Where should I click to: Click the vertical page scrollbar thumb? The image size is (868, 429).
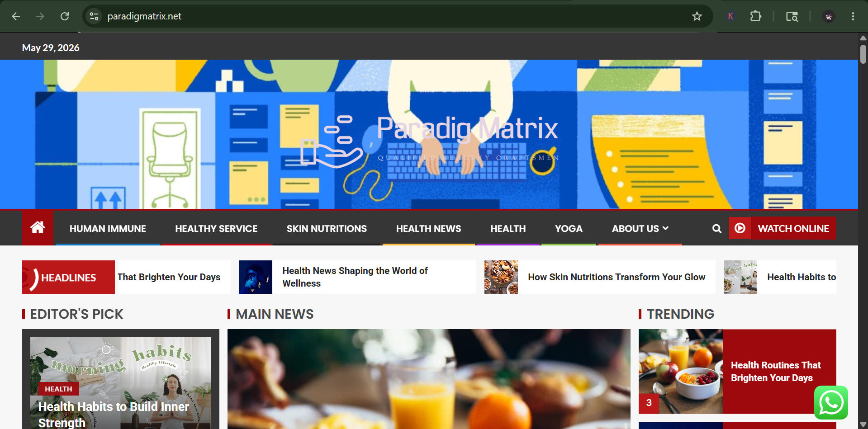pyautogui.click(x=863, y=54)
